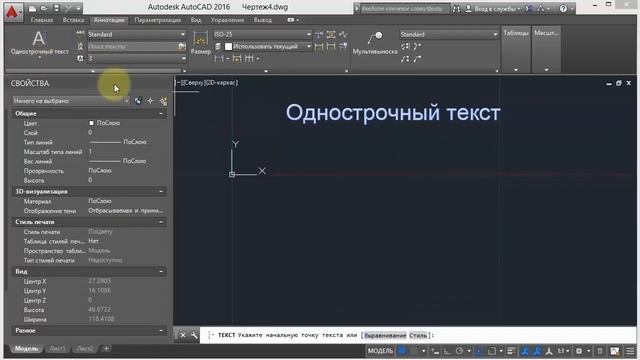Image resolution: width=640 pixels, height=360 pixels.
Task: Click the isolate objects icon in status bar
Action: tap(600, 351)
